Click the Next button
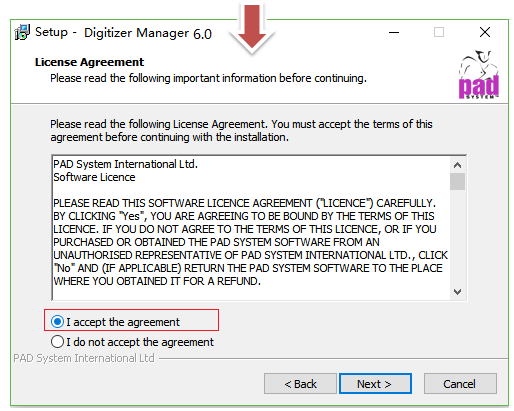The height and width of the screenshot is (411, 514). coord(375,384)
